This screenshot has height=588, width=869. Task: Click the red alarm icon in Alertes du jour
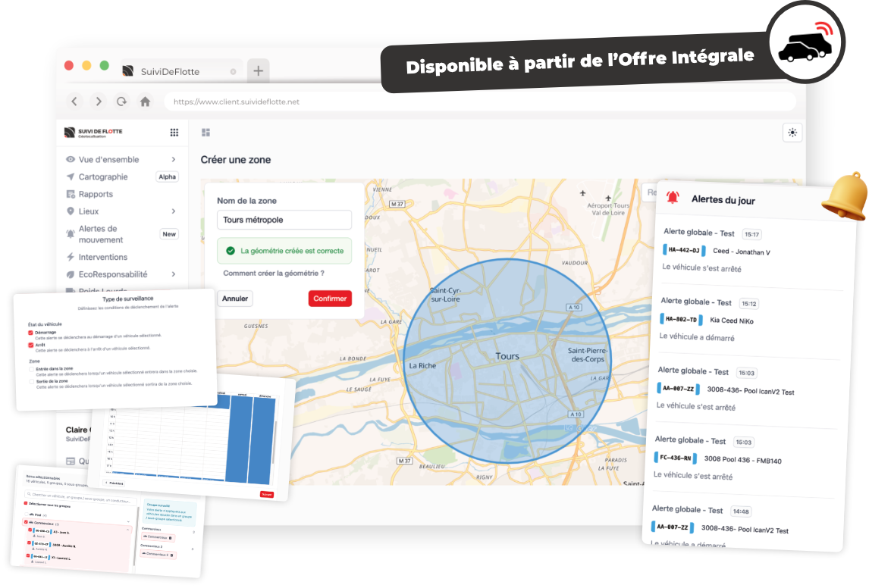pyautogui.click(x=673, y=197)
